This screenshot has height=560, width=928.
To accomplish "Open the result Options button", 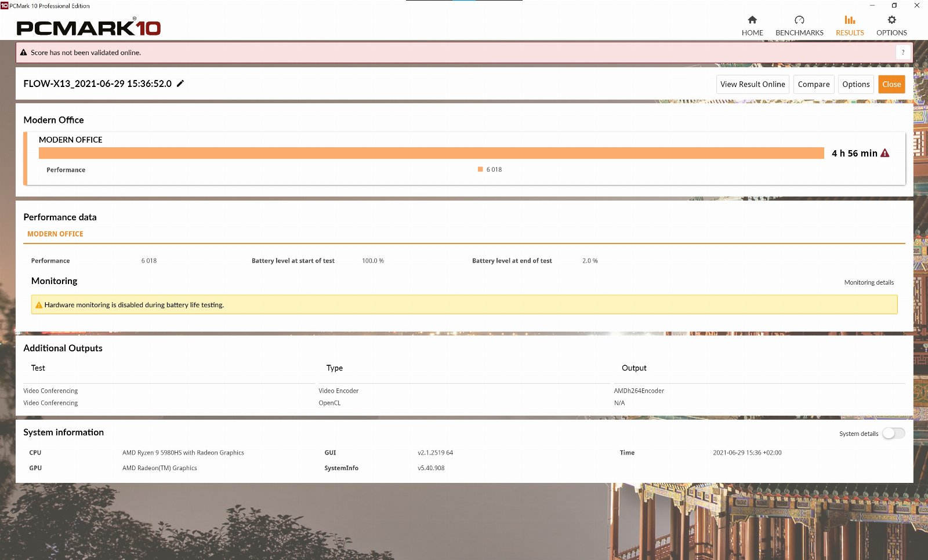I will coord(856,84).
